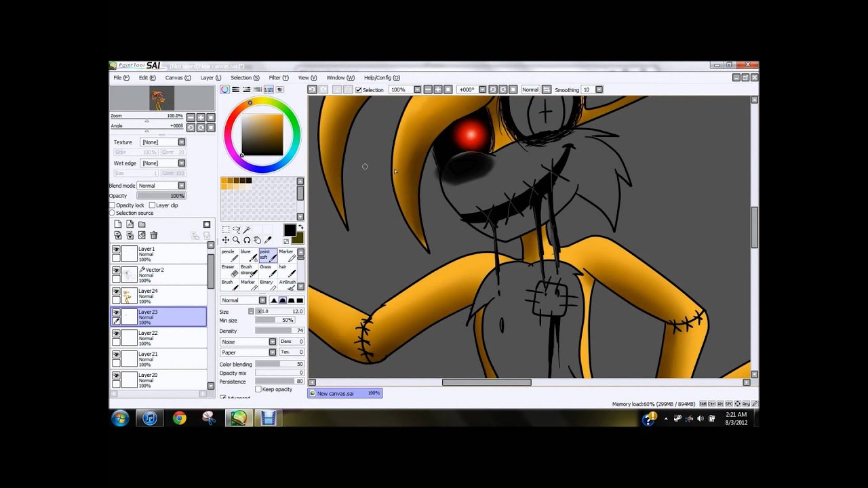
Task: Adjust the layer Opacity slider
Action: click(161, 196)
